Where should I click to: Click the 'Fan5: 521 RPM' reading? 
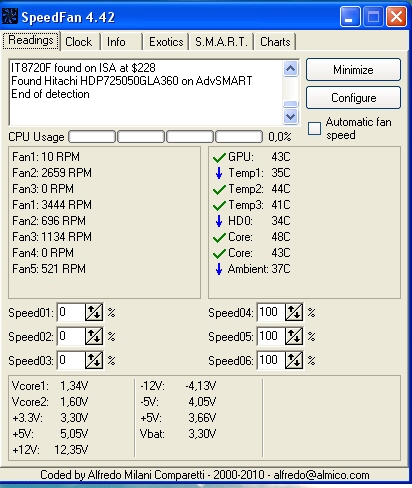49,269
